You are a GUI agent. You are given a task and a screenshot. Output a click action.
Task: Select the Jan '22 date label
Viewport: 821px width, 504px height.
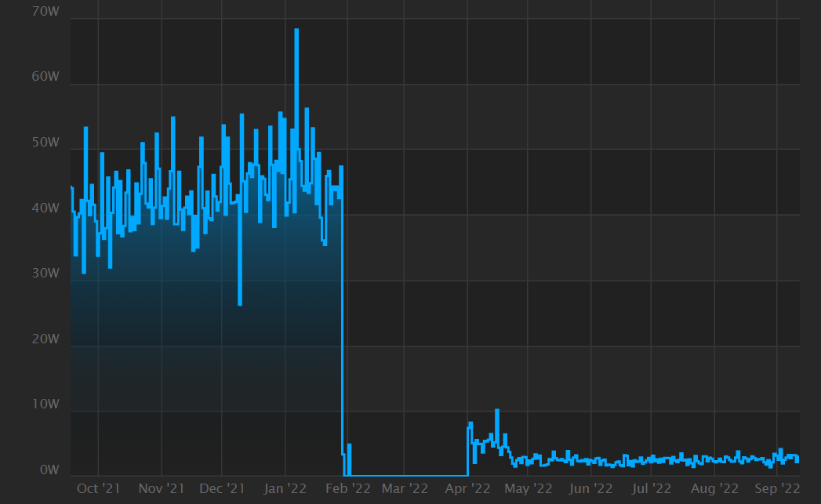tap(285, 488)
